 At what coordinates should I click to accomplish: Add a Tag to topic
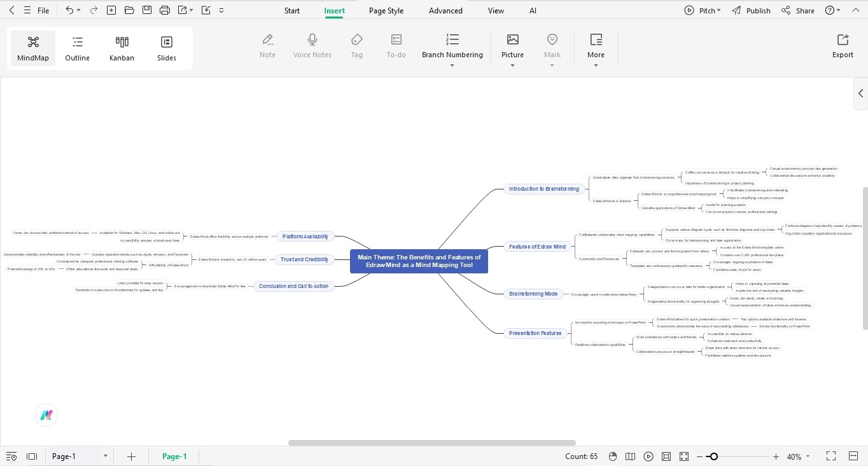click(x=357, y=46)
